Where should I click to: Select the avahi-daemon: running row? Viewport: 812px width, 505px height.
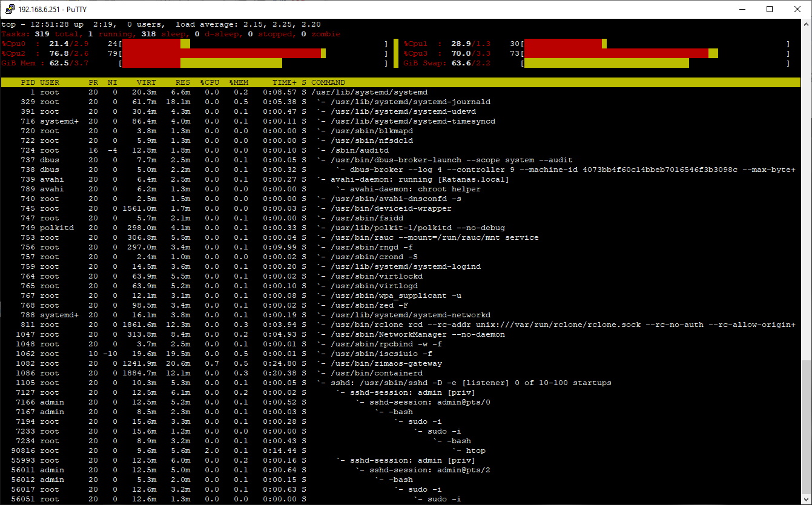(x=400, y=179)
